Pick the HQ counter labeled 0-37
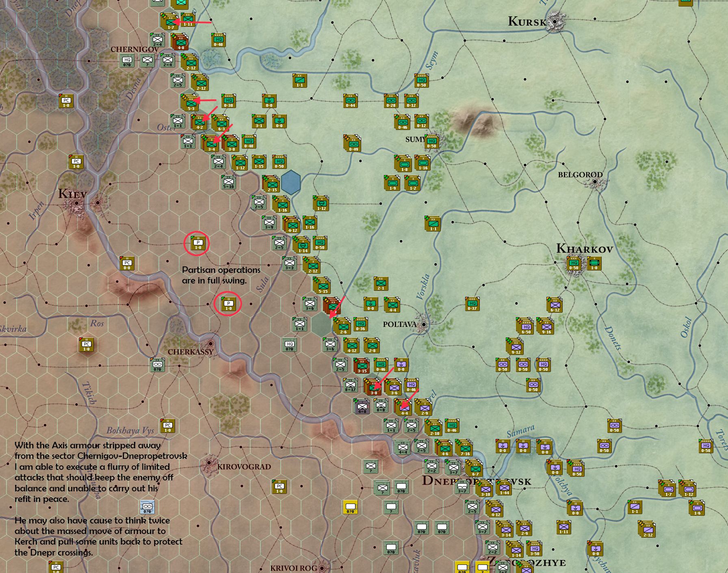This screenshot has width=728, height=573. tap(472, 304)
